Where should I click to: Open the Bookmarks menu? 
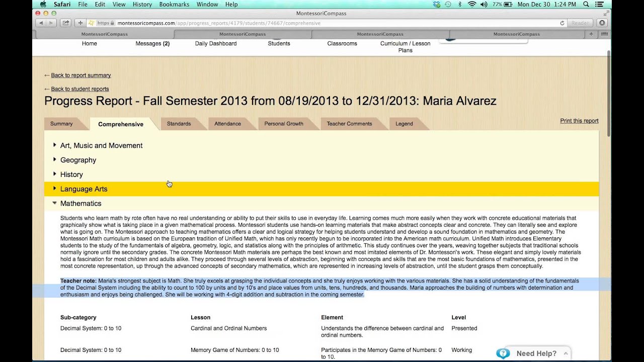174,5
